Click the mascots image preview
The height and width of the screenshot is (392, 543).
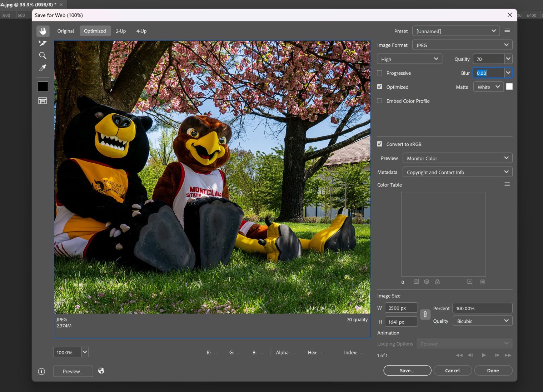click(212, 177)
